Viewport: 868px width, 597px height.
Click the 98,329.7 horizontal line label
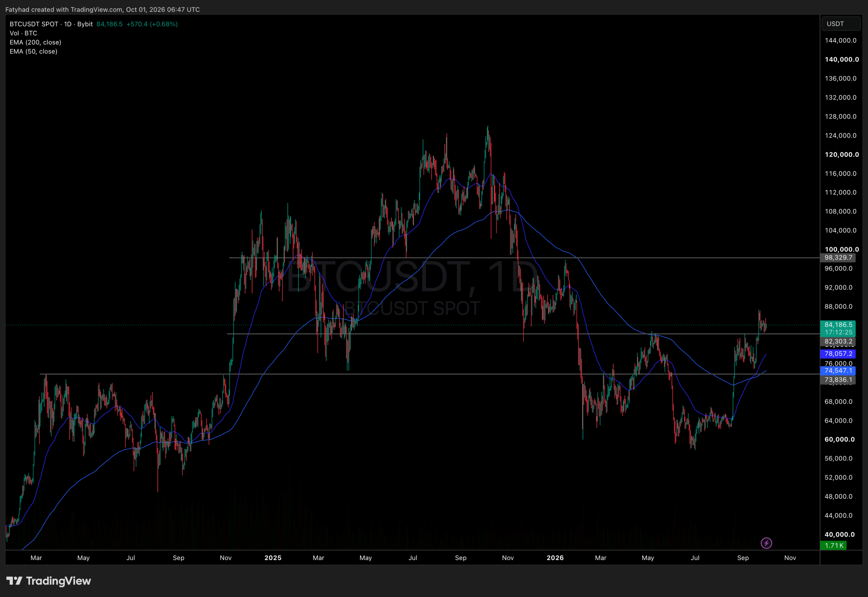point(839,257)
